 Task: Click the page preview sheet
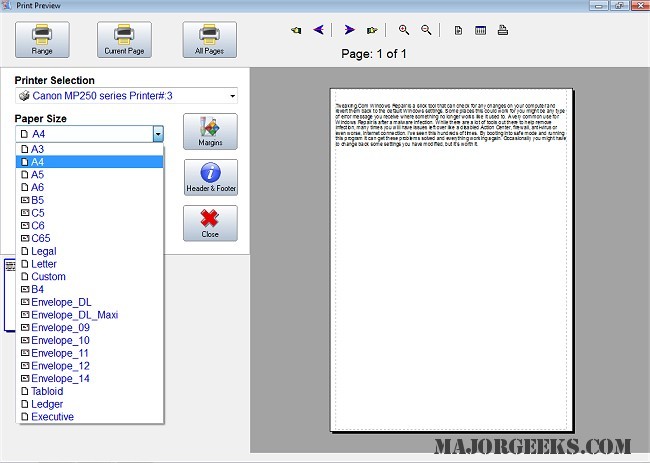451,260
